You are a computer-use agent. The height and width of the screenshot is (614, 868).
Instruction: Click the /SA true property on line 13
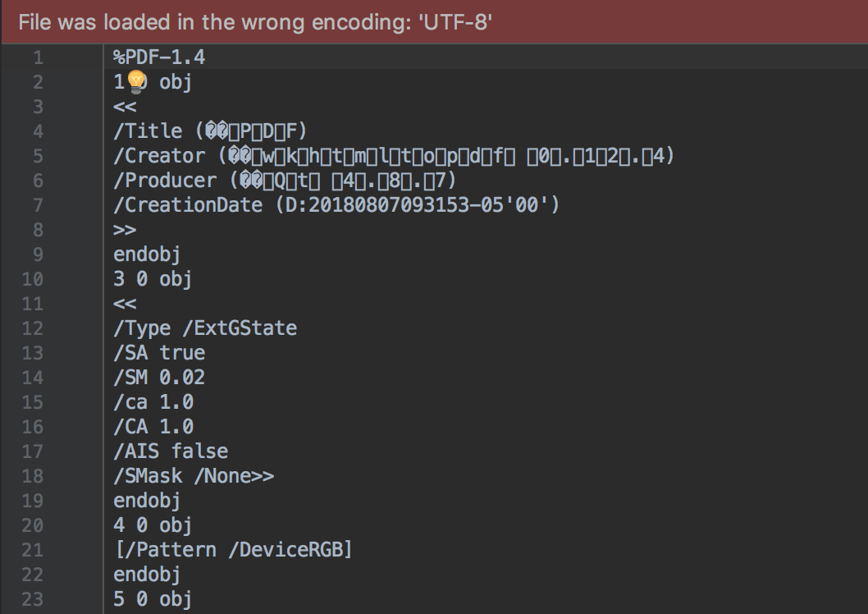pyautogui.click(x=160, y=352)
